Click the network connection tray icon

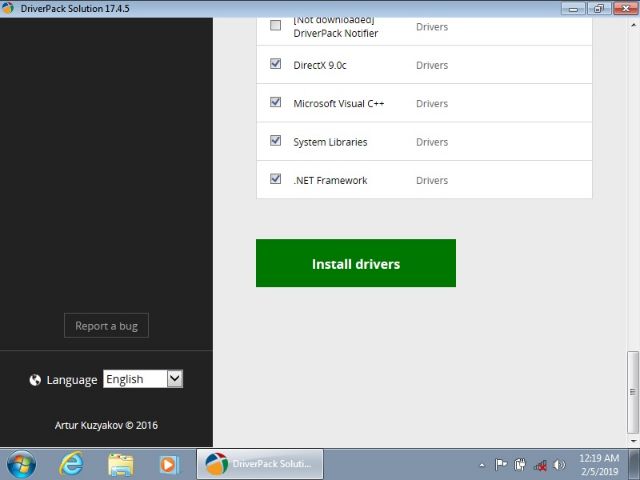click(540, 465)
